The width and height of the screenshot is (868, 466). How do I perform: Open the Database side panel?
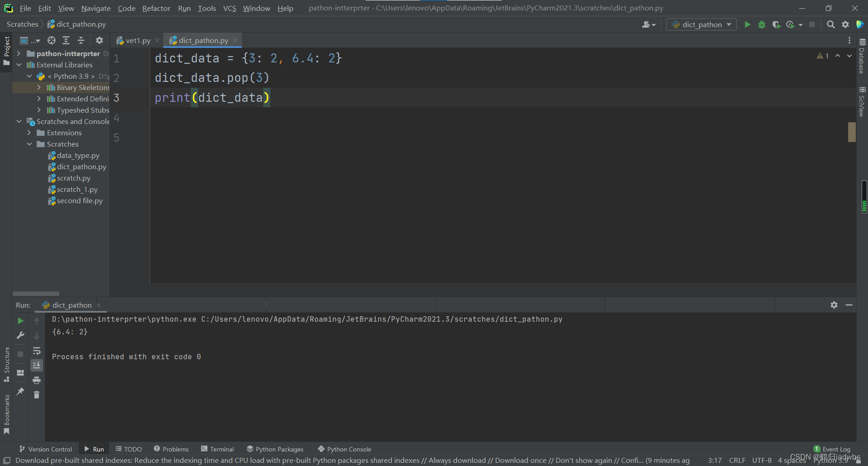pos(862,56)
